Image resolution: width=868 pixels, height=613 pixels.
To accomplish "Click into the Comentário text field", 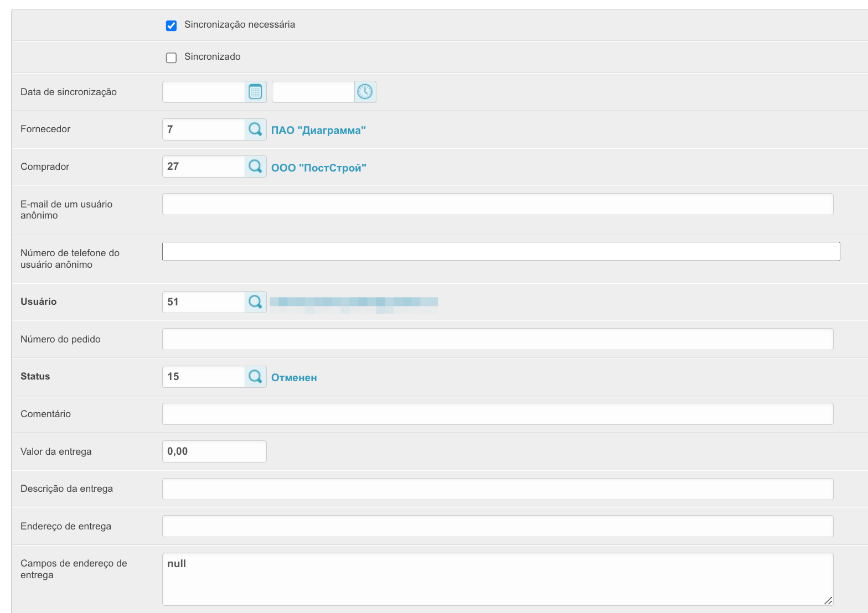I will point(497,414).
